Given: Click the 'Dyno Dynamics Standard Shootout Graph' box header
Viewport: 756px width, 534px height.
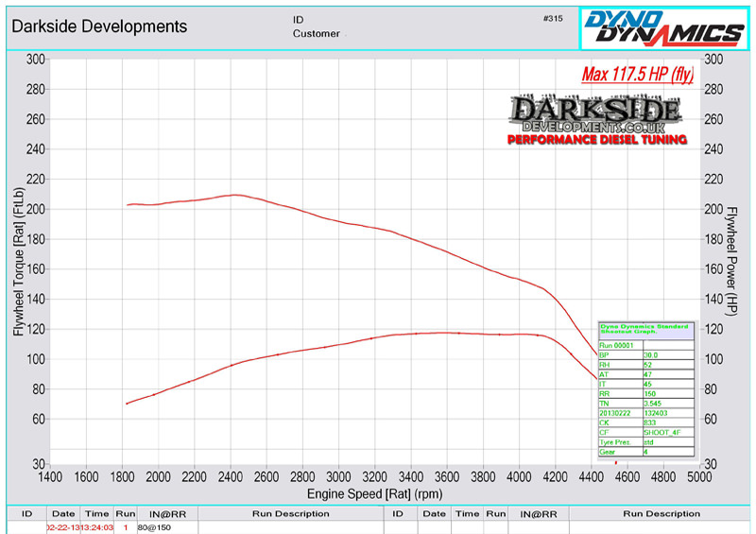Looking at the screenshot, I should click(646, 330).
